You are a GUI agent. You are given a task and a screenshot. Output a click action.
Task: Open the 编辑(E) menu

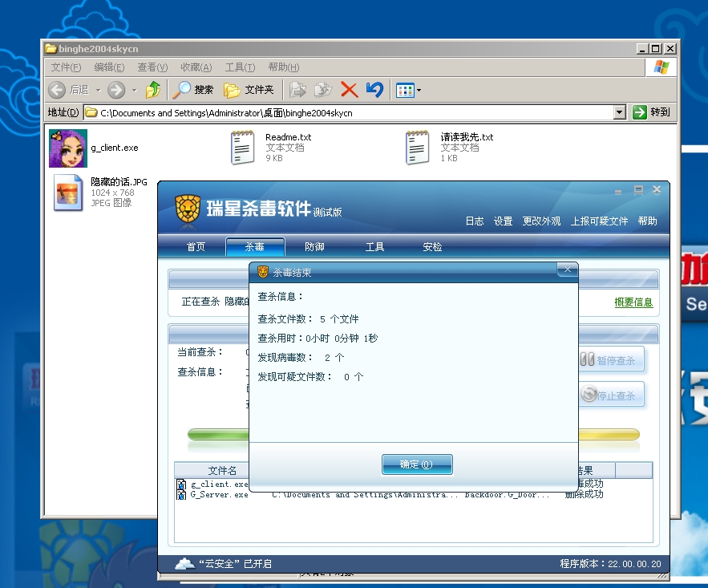tap(109, 67)
